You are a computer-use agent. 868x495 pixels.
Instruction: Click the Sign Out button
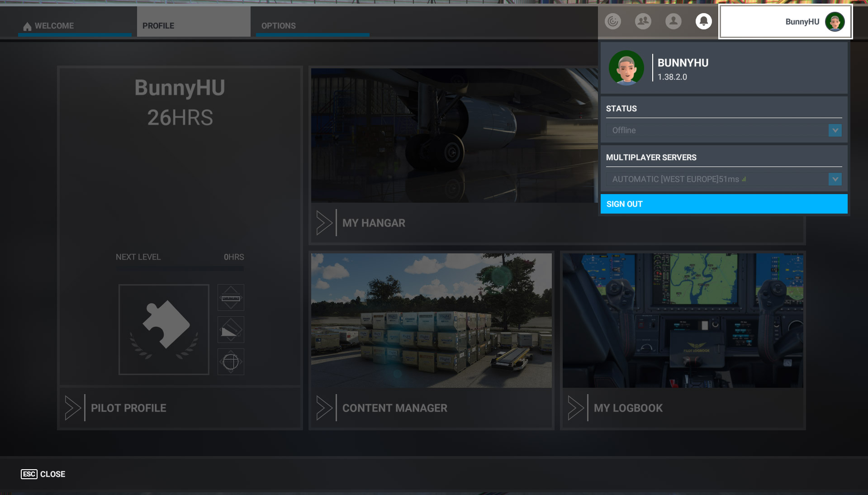pos(724,204)
